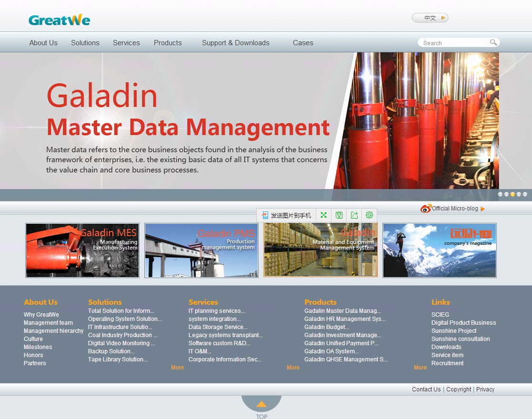Click the fullscreen expand icon in image toolbar

tap(323, 215)
